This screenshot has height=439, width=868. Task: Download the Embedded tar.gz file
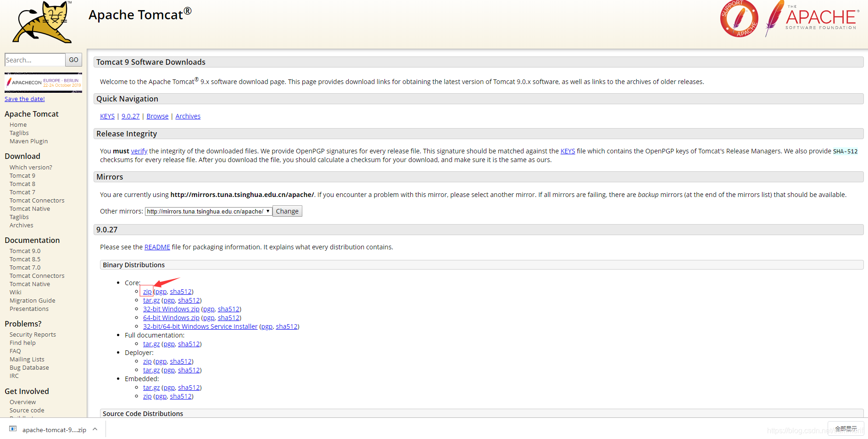tap(151, 388)
